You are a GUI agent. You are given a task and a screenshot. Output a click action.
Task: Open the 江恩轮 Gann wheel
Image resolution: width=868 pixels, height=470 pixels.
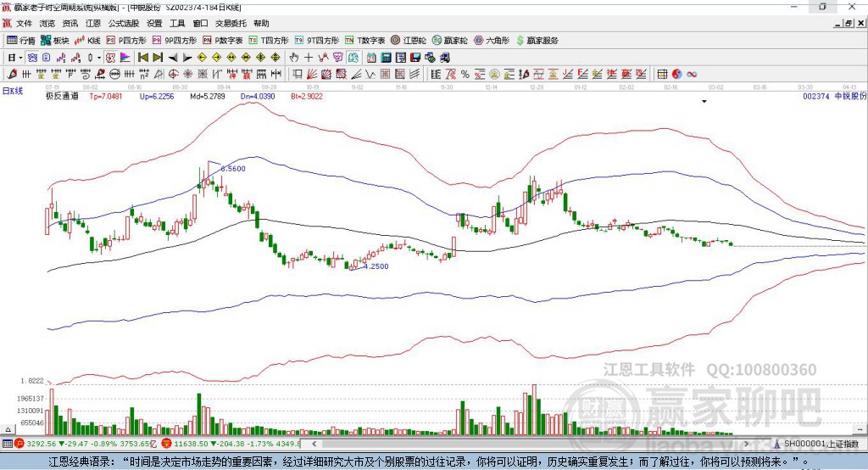tap(409, 41)
